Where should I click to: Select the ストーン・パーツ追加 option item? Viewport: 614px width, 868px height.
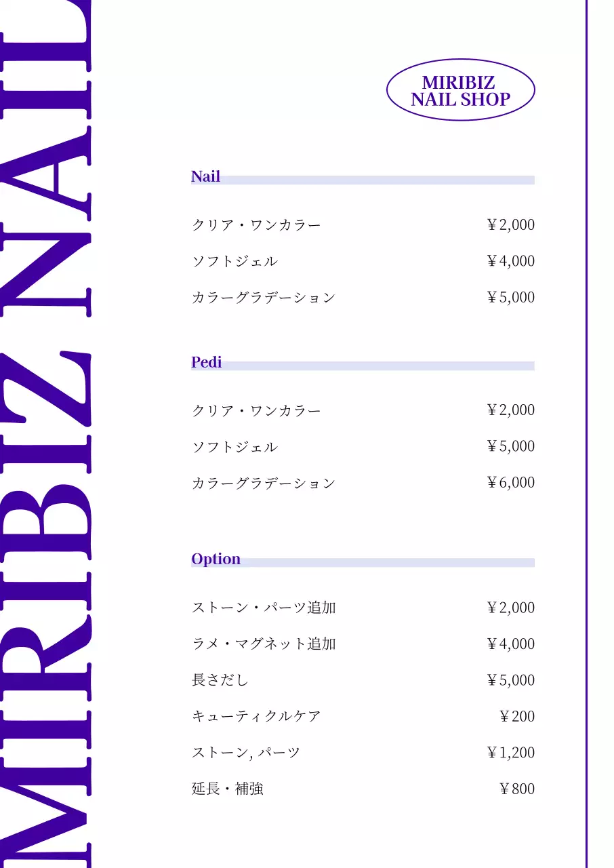point(264,608)
